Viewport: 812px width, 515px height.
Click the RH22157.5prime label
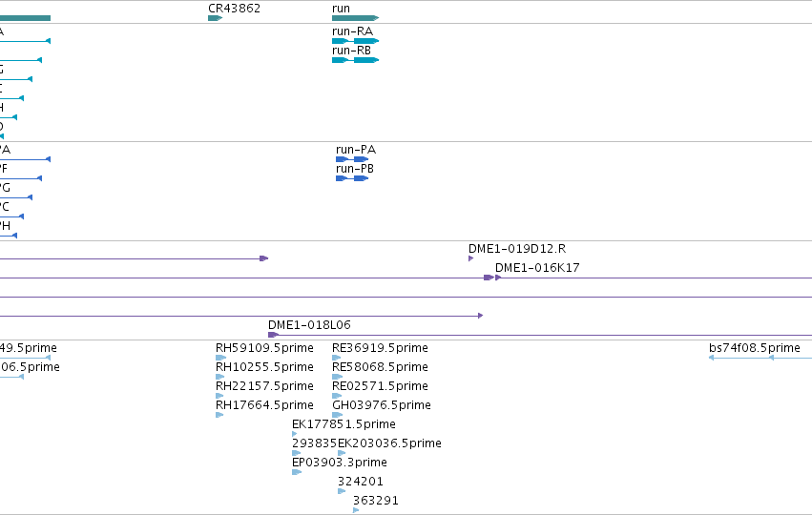coord(264,386)
